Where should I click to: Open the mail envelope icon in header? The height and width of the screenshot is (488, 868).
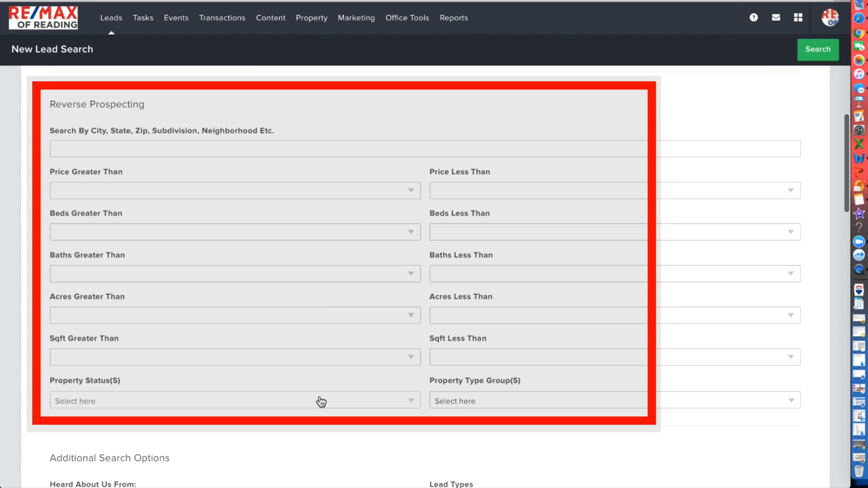(x=776, y=17)
